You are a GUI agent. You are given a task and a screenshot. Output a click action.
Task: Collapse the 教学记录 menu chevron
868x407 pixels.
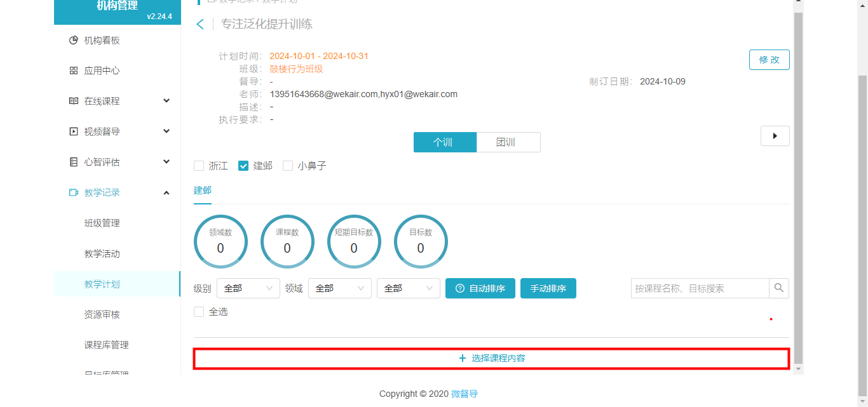tap(166, 192)
